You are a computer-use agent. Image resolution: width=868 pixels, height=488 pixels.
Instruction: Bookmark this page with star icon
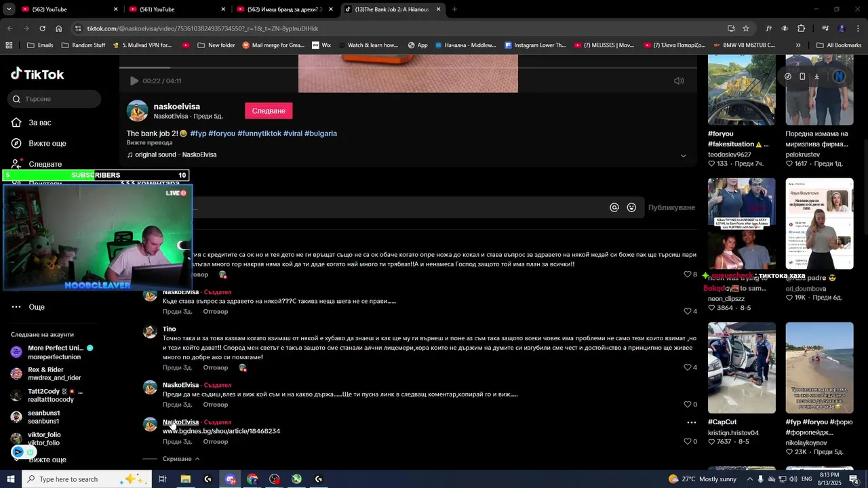tap(746, 28)
